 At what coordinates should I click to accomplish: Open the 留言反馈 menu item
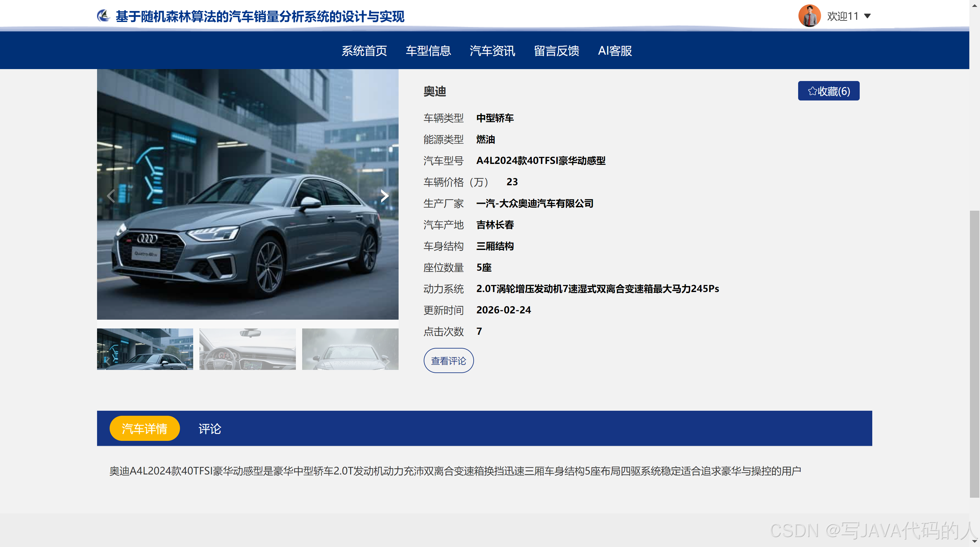(x=557, y=51)
